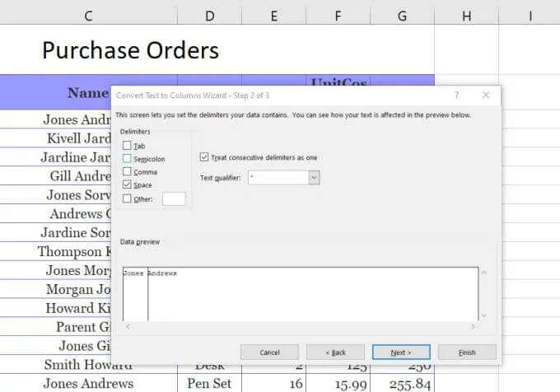The image size is (560, 392).
Task: Select column C header
Action: pyautogui.click(x=89, y=16)
